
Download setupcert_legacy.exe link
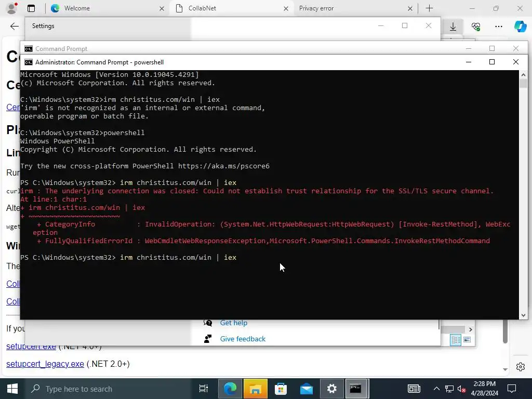tap(45, 364)
